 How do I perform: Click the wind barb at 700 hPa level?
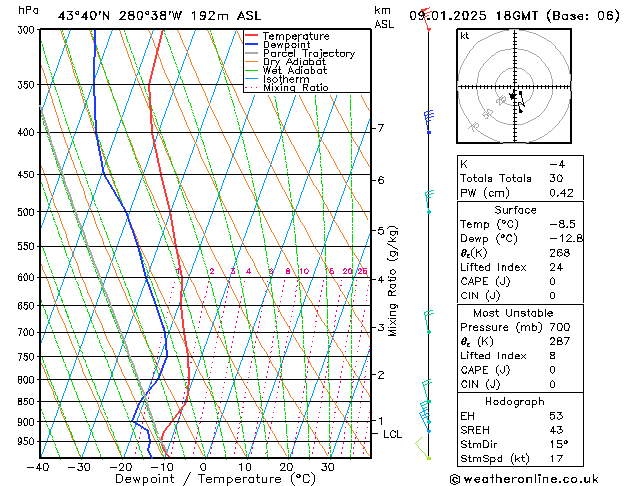click(428, 322)
